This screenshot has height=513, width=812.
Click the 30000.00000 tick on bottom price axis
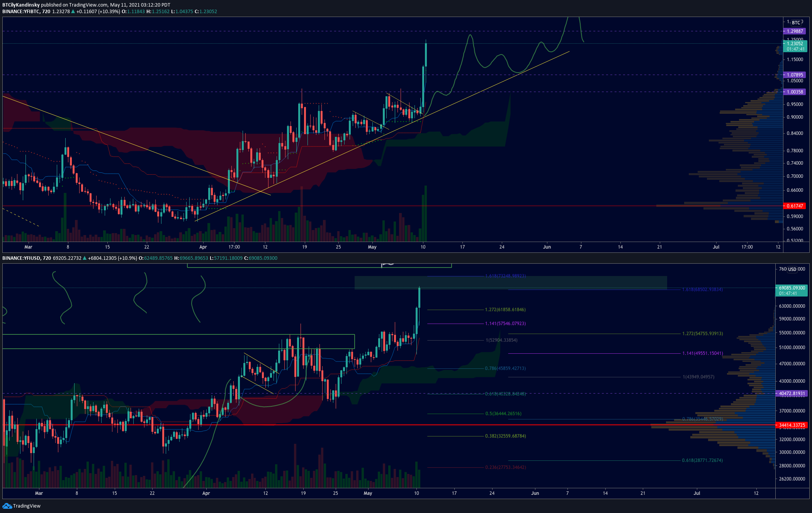coord(792,452)
